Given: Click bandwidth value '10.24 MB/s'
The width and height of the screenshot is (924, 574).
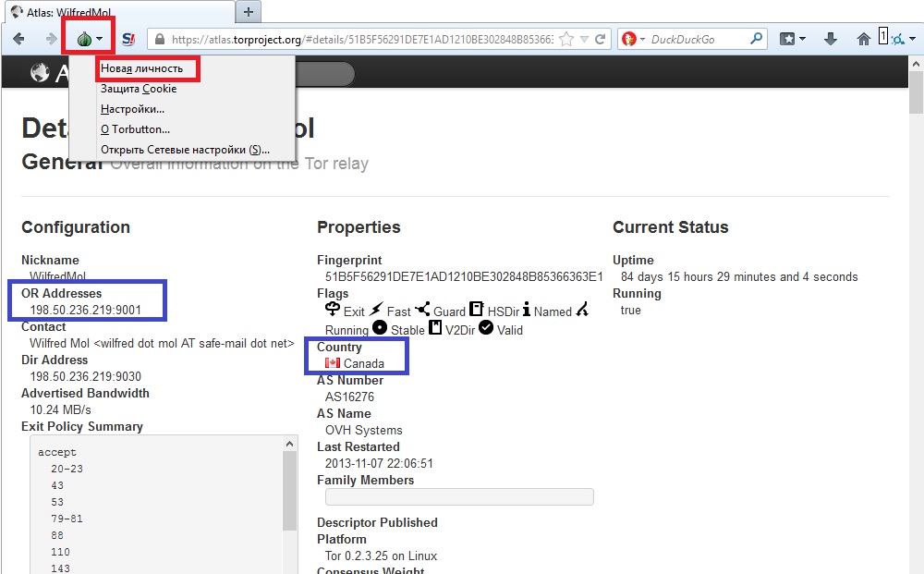Looking at the screenshot, I should pos(60,409).
